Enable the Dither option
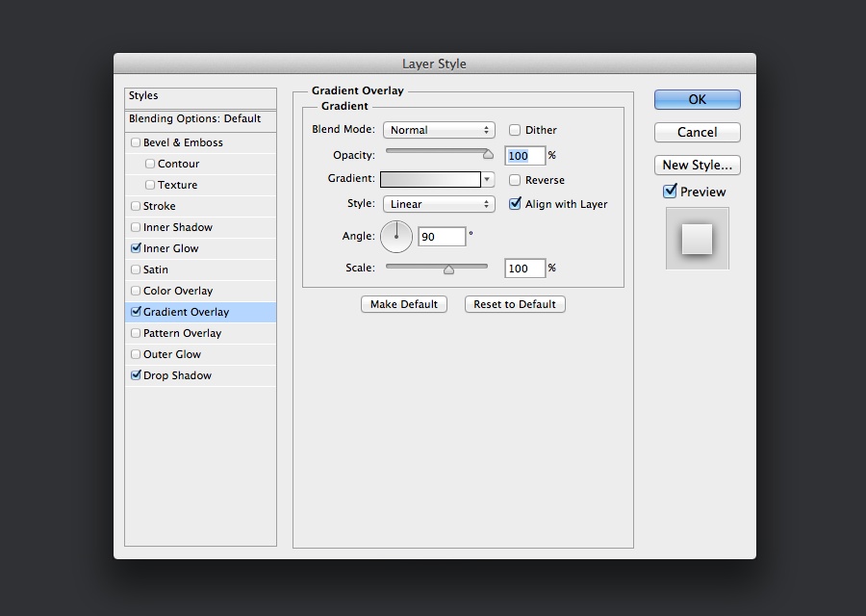The width and height of the screenshot is (866, 616). pos(515,130)
